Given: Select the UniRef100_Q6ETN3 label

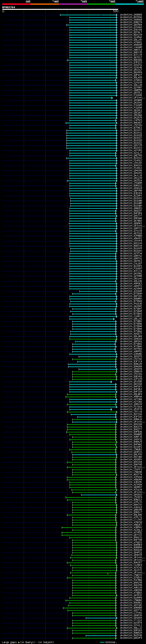Looking at the screenshot, I should pos(131,156).
